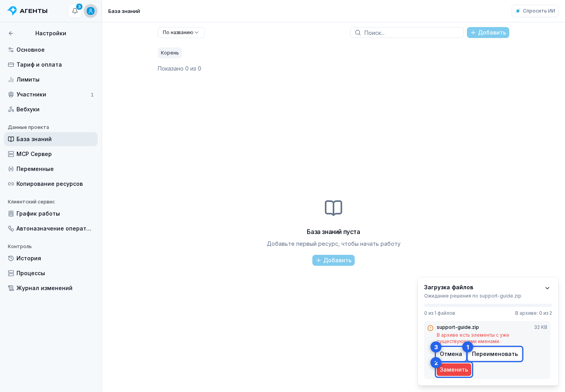Click the empty knowledge base book icon
Screen dimensions: 565x392
(334, 208)
